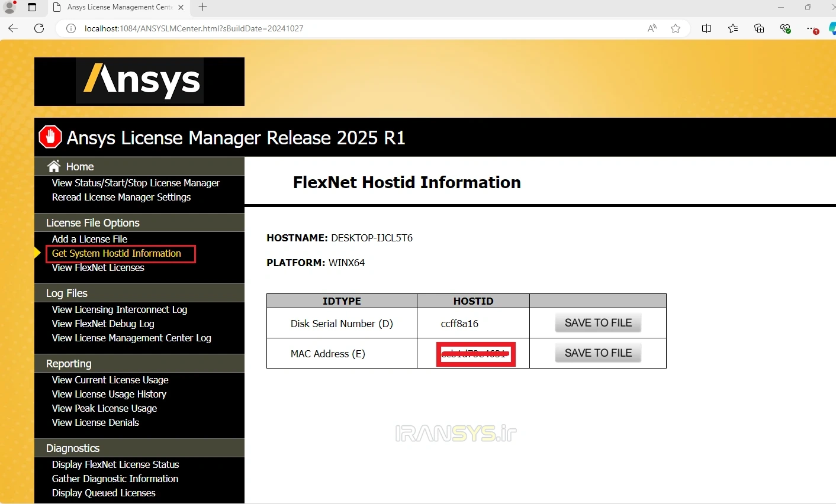
Task: Select Get System Hostid Information
Action: pos(117,253)
